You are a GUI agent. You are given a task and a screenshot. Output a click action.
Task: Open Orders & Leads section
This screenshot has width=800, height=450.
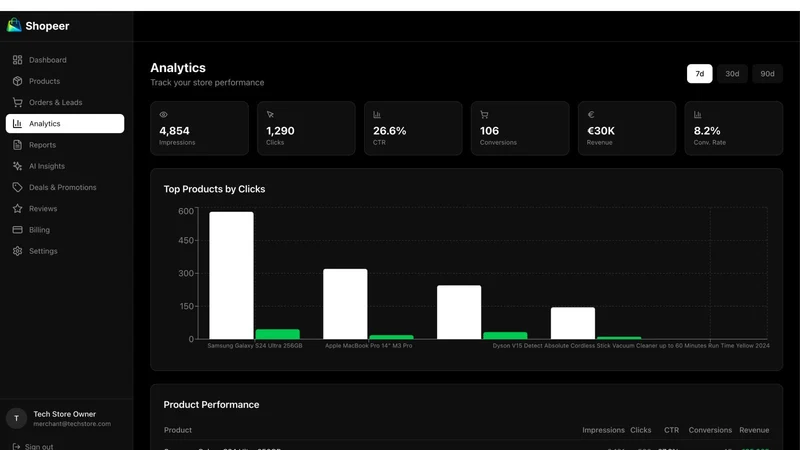coord(65,103)
